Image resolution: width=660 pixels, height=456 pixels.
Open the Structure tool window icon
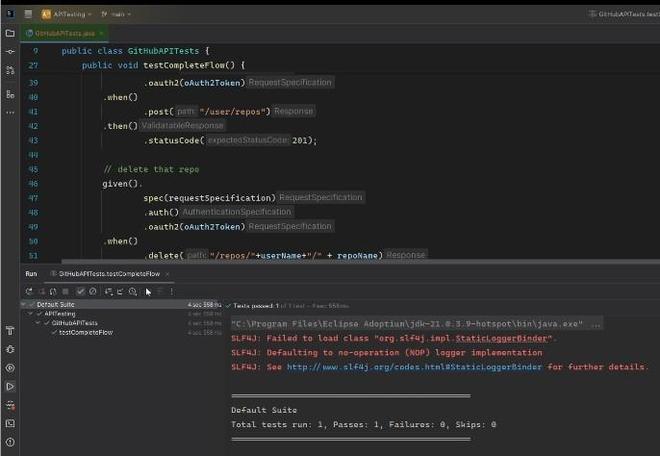(x=10, y=94)
